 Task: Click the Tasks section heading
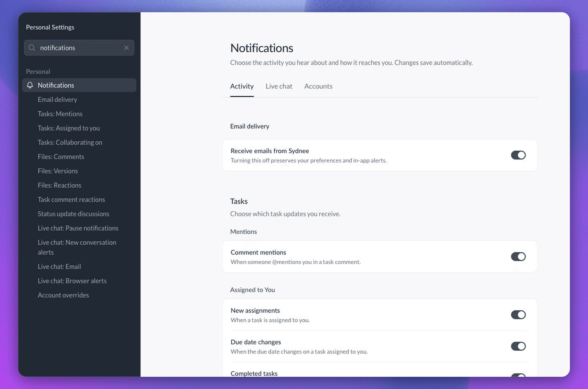coord(239,201)
